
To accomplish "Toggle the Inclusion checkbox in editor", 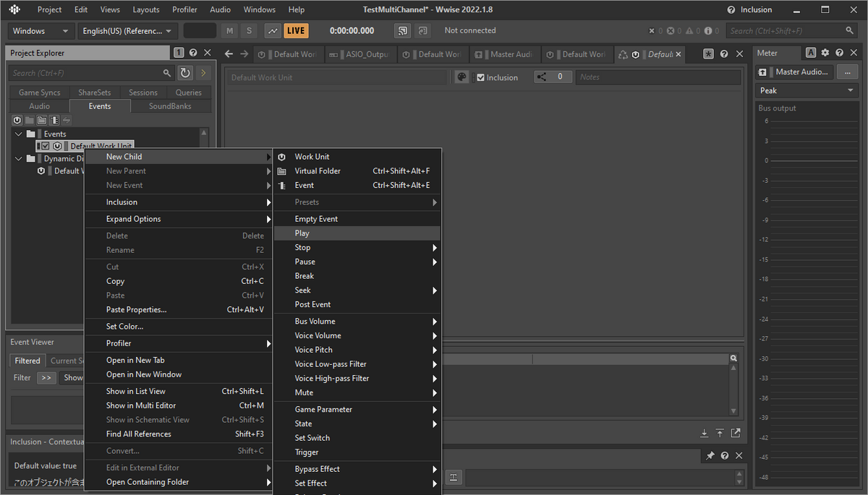I will (481, 77).
